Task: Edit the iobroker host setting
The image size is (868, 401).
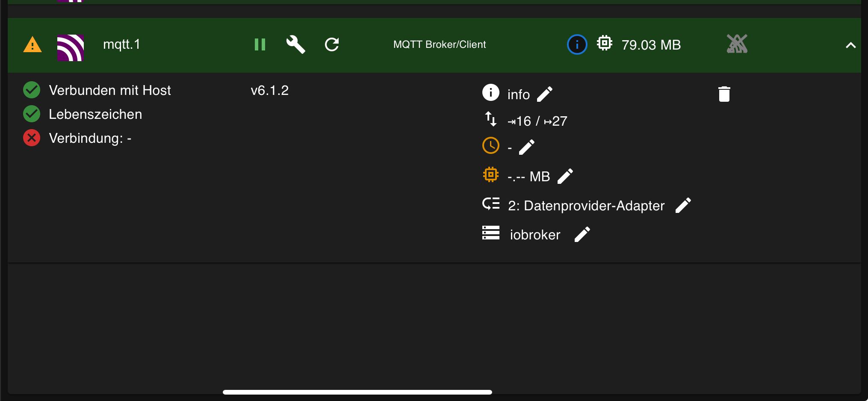Action: [x=582, y=234]
